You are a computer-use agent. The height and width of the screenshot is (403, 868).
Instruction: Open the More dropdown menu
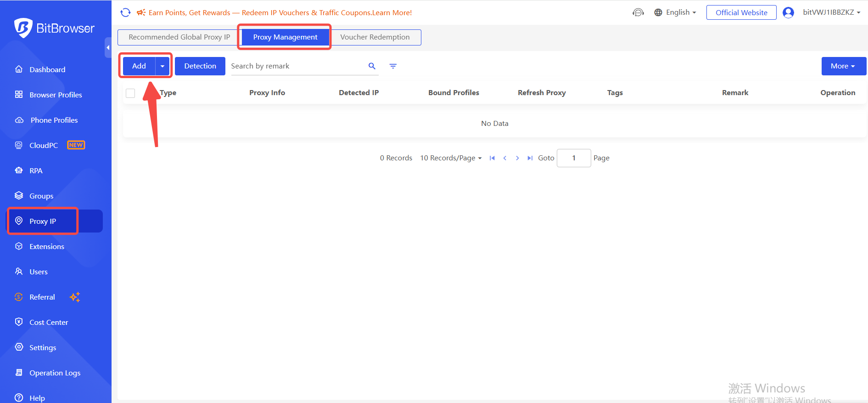pyautogui.click(x=844, y=66)
